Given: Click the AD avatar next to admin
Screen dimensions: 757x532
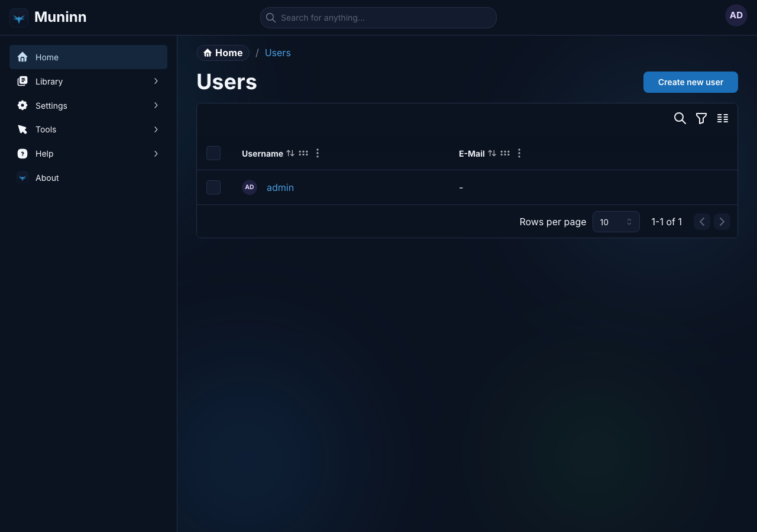Looking at the screenshot, I should 250,187.
